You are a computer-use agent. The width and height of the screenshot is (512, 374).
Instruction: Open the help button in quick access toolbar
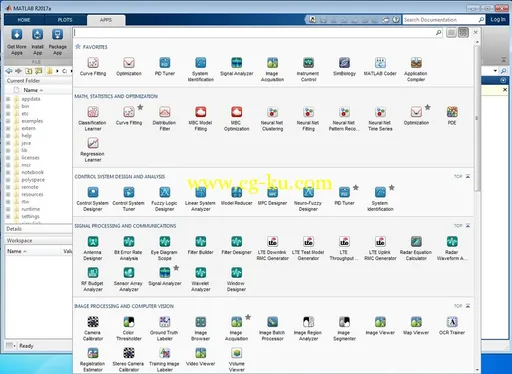coord(396,20)
